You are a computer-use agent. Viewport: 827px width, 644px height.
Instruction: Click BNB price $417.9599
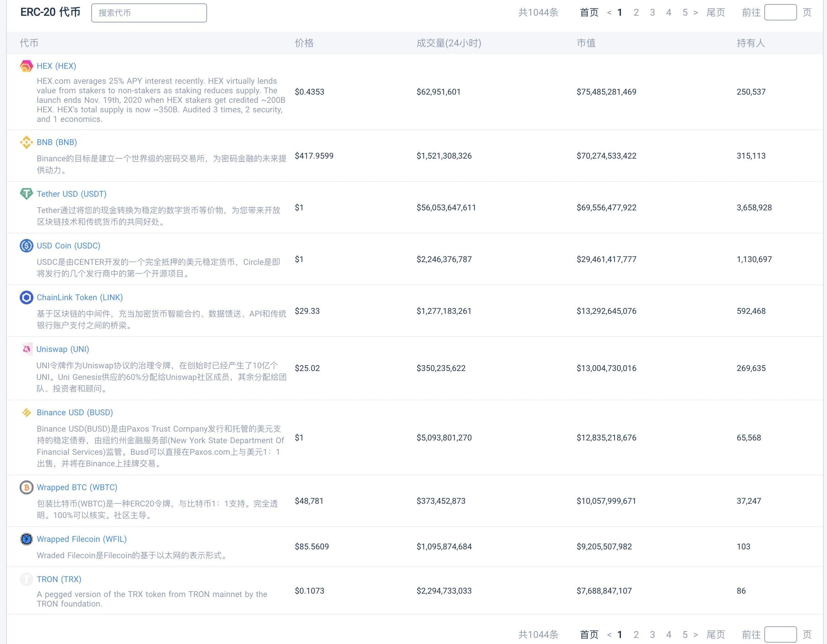pos(314,156)
